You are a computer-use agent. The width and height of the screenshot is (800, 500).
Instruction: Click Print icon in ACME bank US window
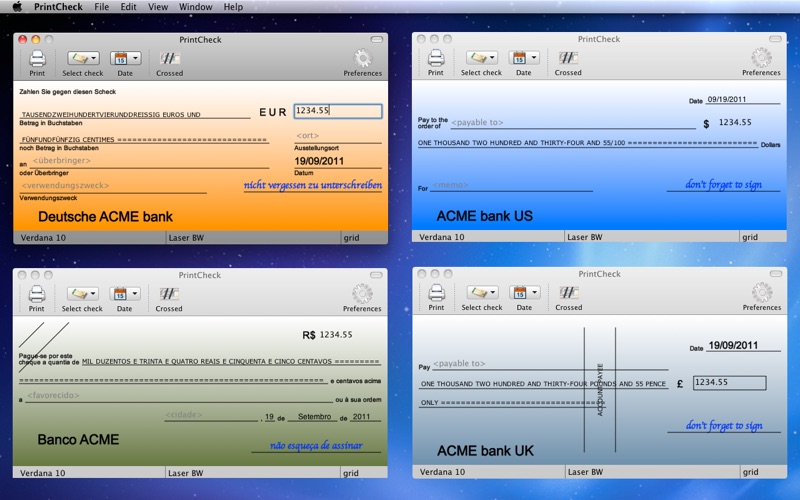[x=436, y=58]
